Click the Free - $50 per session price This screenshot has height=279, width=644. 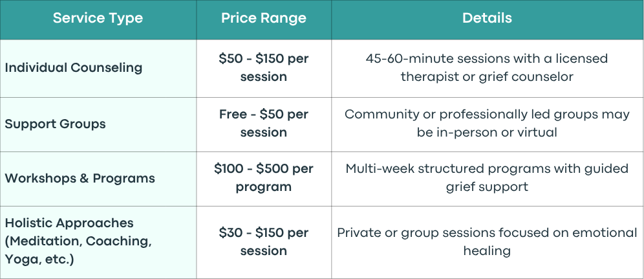tap(264, 124)
